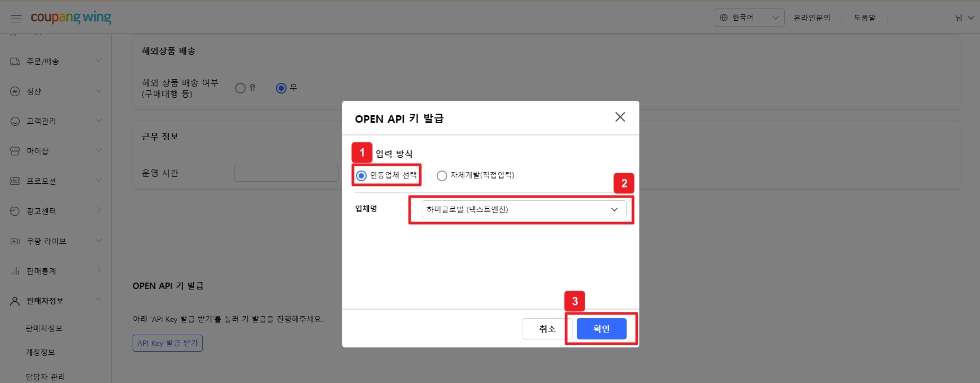
Task: Open the hamburger menu icon
Action: click(16, 19)
